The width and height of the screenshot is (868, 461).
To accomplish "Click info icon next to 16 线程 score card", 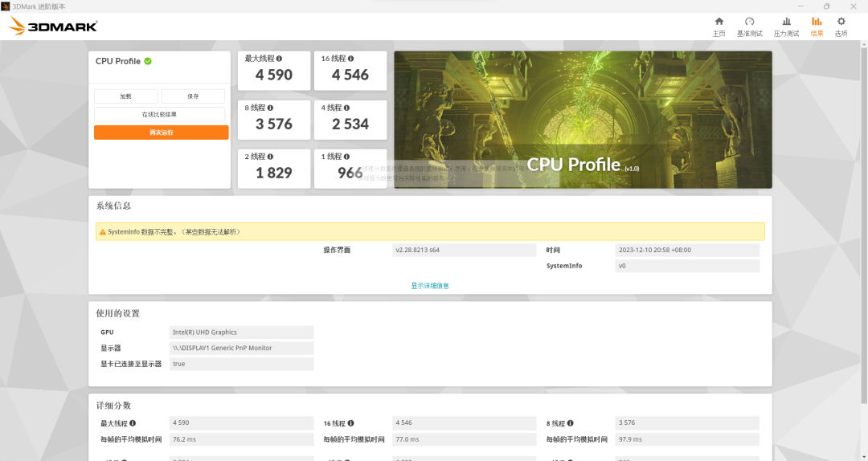I will click(x=351, y=59).
